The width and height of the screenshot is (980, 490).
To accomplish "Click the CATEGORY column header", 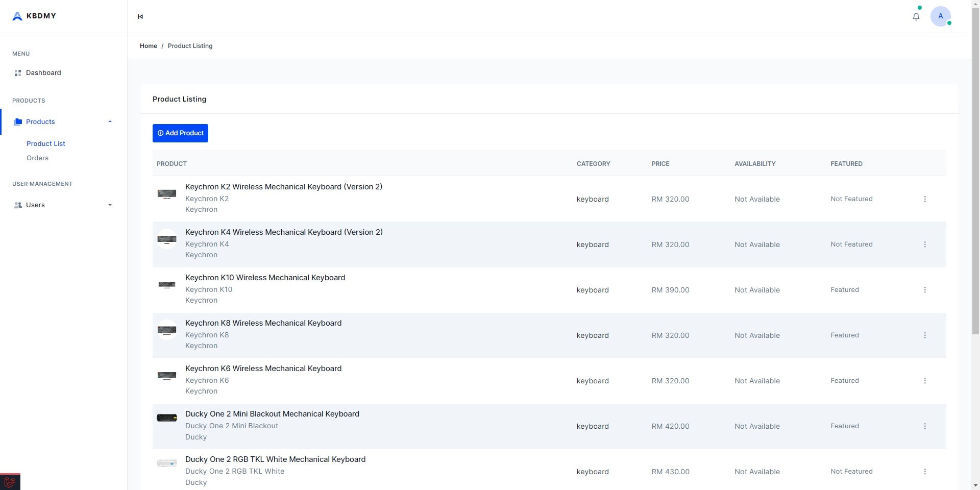I will coord(593,164).
